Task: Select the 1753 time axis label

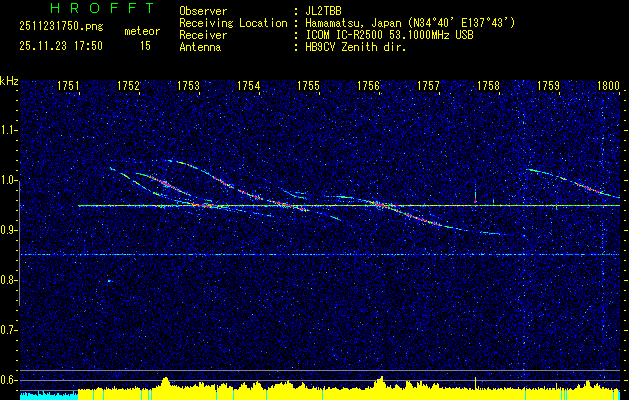Action: (189, 87)
